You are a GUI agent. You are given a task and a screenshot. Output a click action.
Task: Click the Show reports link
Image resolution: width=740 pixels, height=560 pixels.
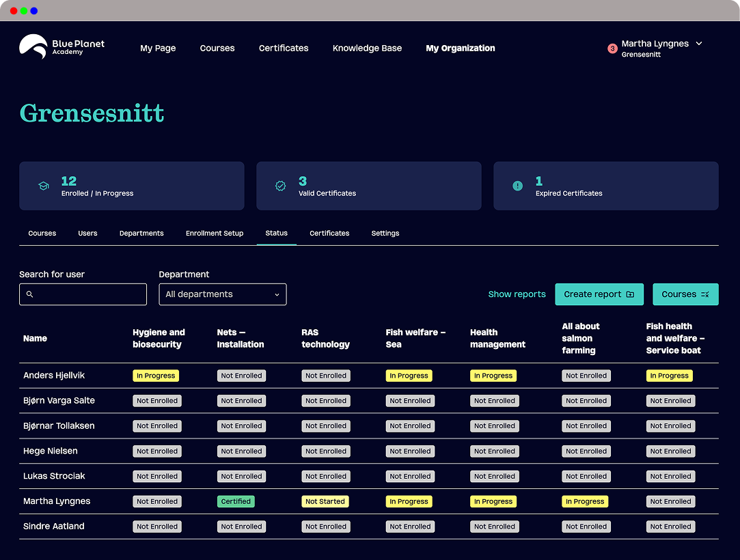[x=517, y=294]
